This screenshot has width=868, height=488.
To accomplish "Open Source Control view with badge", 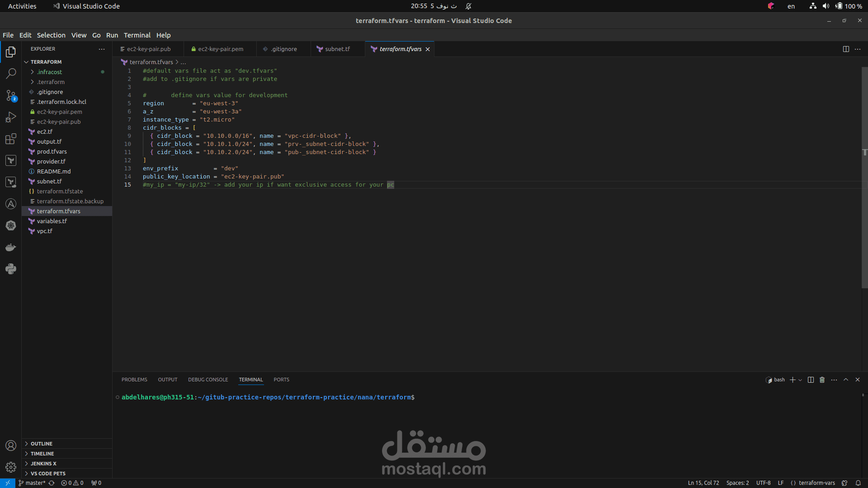I will pos(11,95).
